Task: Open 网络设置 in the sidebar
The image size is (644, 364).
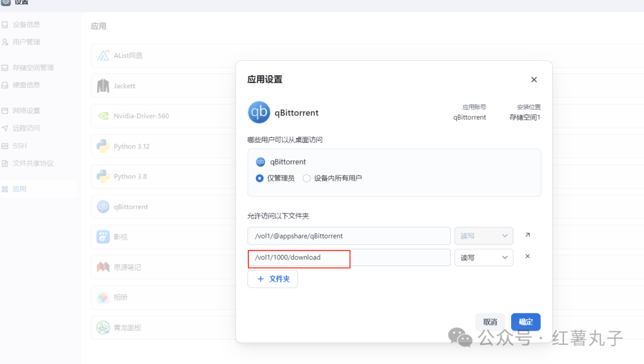Action: (x=26, y=111)
